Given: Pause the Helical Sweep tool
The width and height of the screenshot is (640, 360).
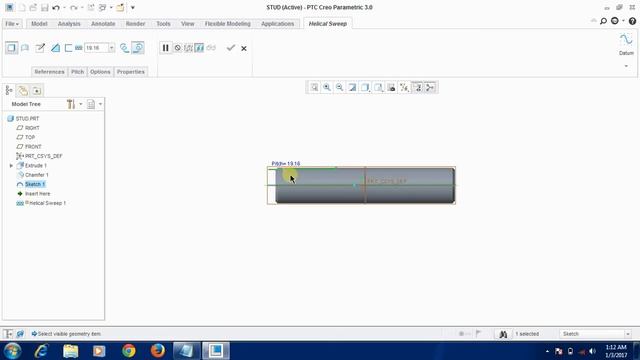Looking at the screenshot, I should tap(165, 48).
